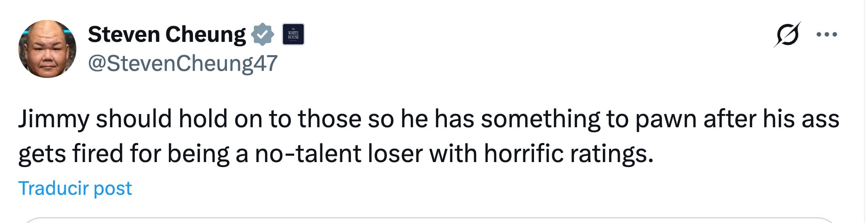Open the three-dot more options menu
868x223 pixels.
point(827,34)
